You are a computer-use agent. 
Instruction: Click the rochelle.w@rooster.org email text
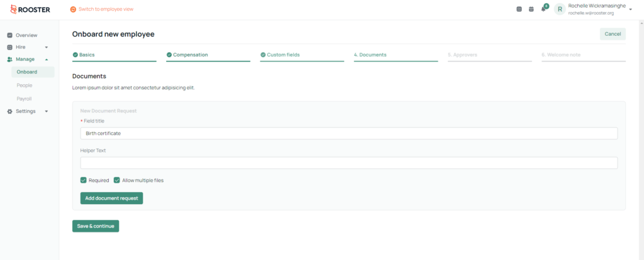(591, 13)
